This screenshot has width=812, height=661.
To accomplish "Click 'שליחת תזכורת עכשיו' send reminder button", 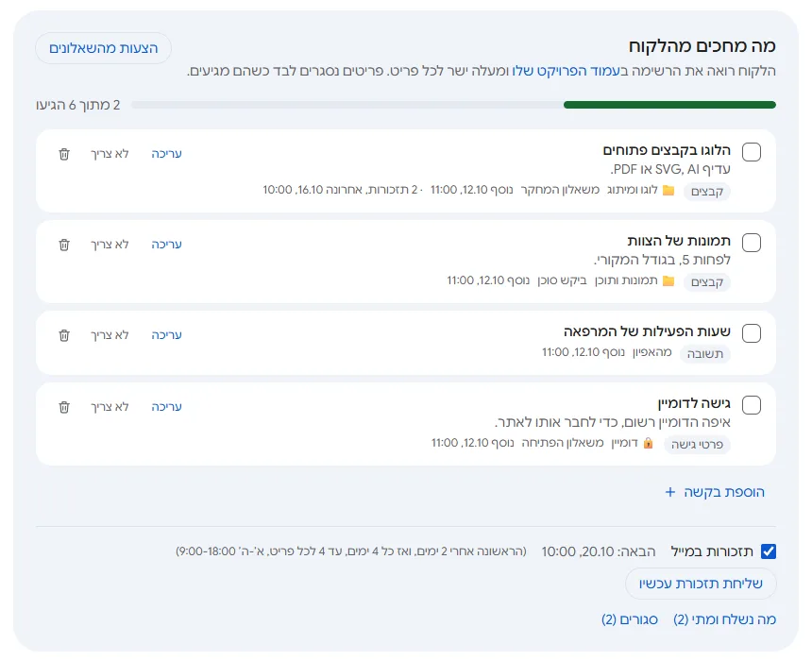I will pyautogui.click(x=701, y=584).
